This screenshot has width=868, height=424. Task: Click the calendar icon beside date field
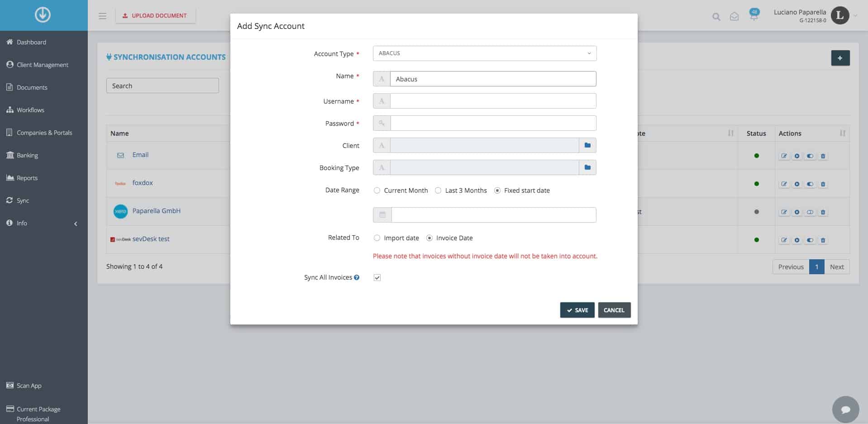(x=382, y=215)
